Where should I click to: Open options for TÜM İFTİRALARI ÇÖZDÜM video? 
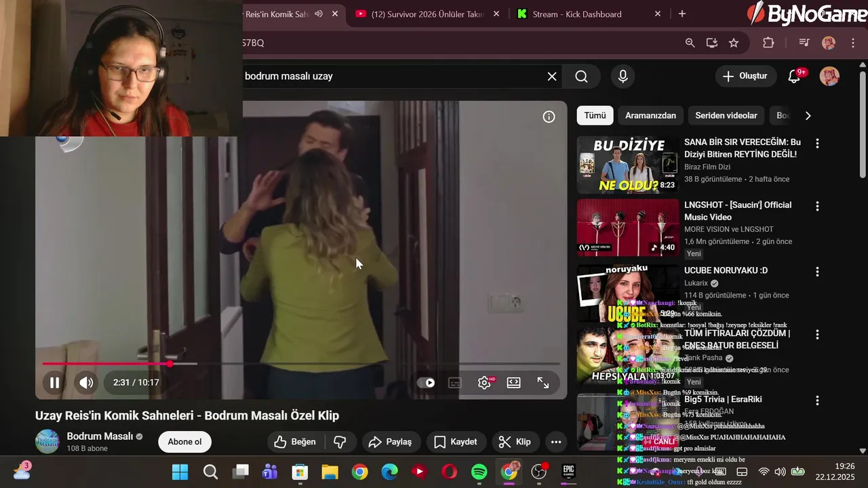(817, 334)
